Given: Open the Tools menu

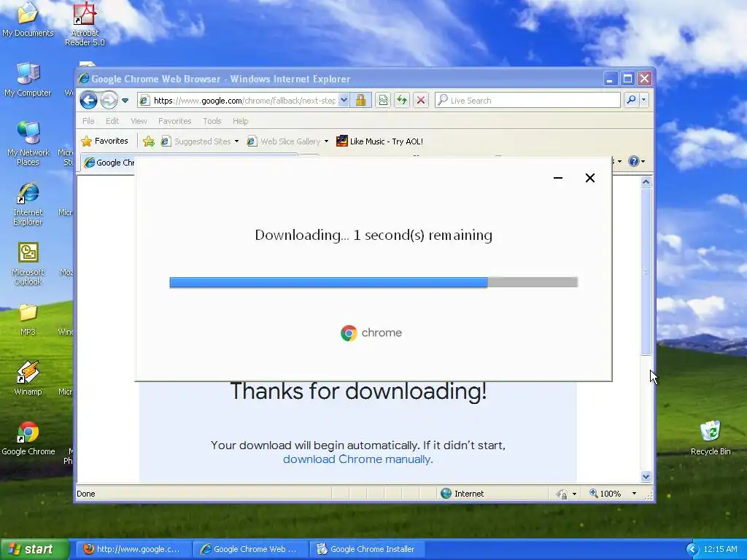Looking at the screenshot, I should [212, 121].
